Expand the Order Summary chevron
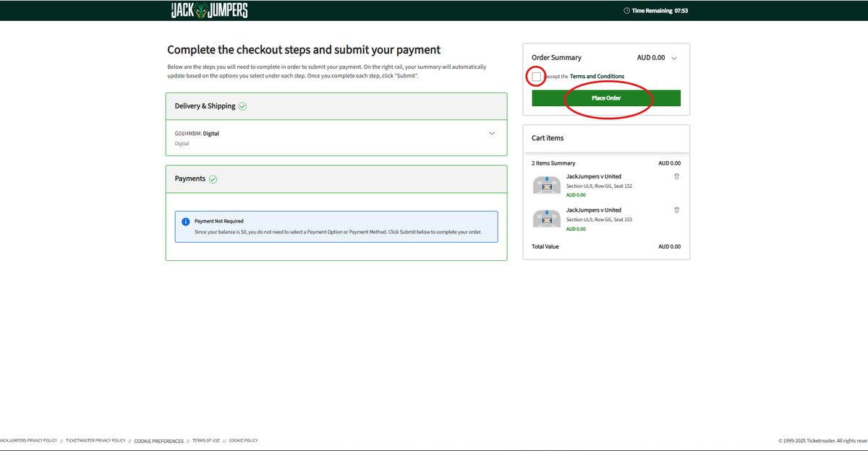The image size is (868, 451). click(x=674, y=58)
